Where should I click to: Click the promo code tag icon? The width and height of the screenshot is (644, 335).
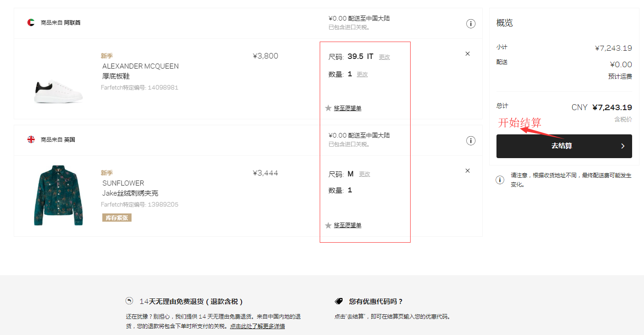point(339,301)
